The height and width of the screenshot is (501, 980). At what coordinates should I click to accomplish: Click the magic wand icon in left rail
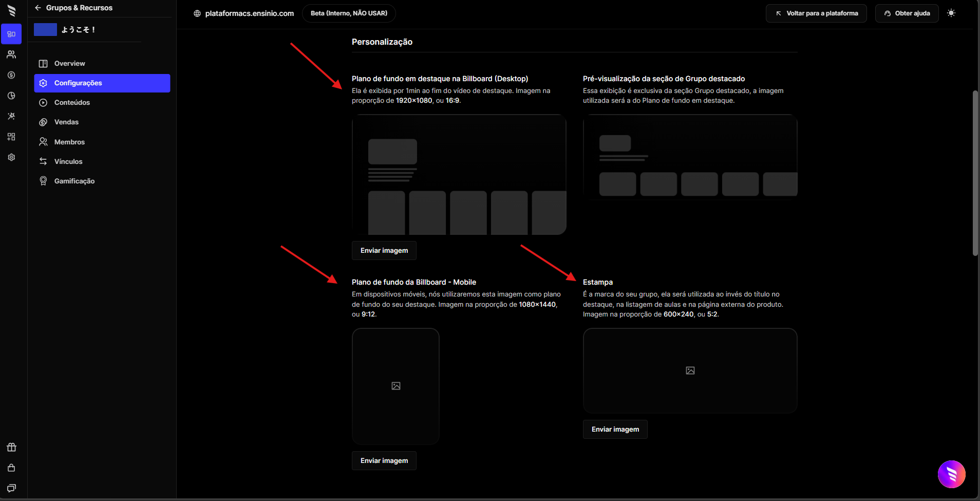(x=11, y=116)
